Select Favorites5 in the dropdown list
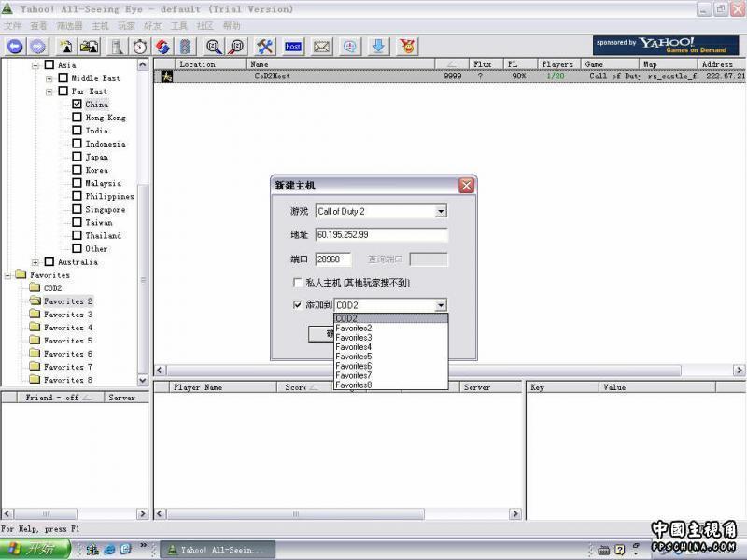Image resolution: width=747 pixels, height=560 pixels. tap(390, 357)
